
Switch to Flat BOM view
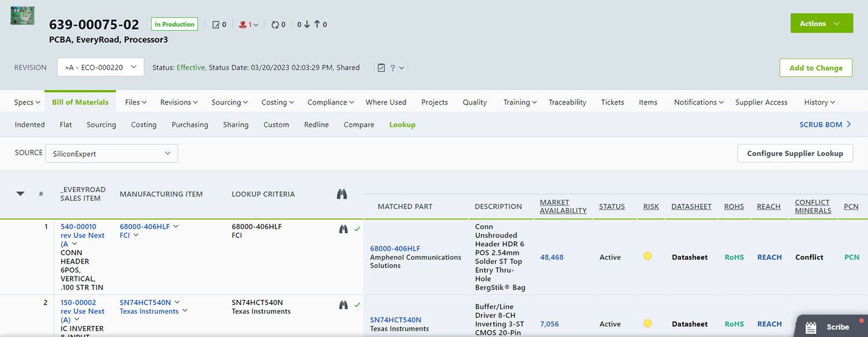[x=66, y=125]
